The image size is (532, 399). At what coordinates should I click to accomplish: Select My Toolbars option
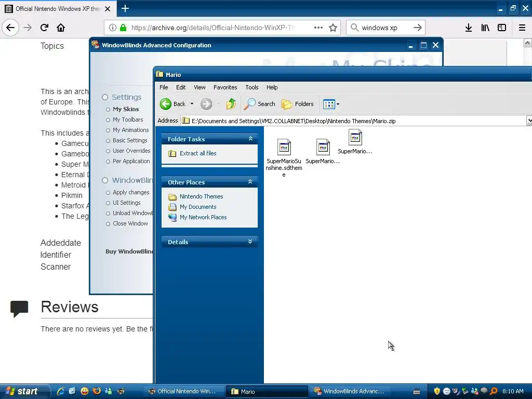pos(124,120)
